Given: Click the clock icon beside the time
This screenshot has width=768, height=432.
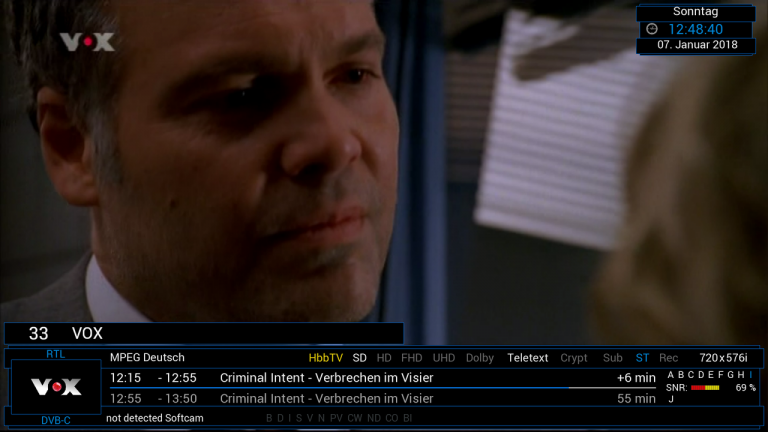Looking at the screenshot, I should (651, 29).
